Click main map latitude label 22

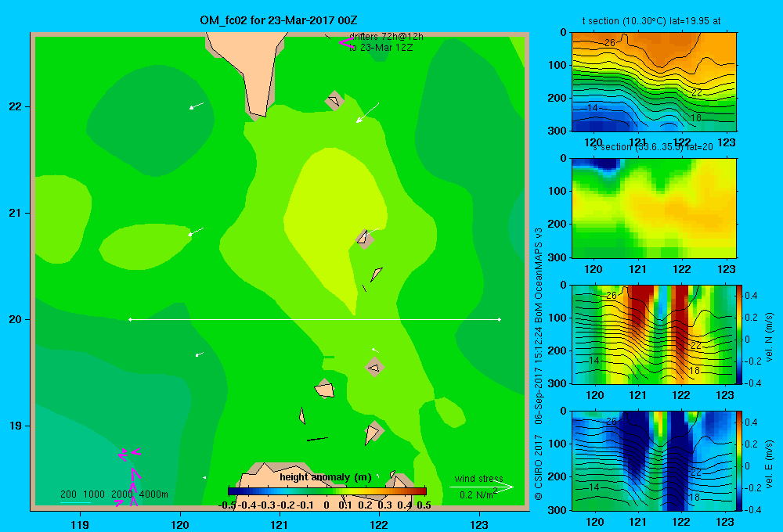pos(15,106)
